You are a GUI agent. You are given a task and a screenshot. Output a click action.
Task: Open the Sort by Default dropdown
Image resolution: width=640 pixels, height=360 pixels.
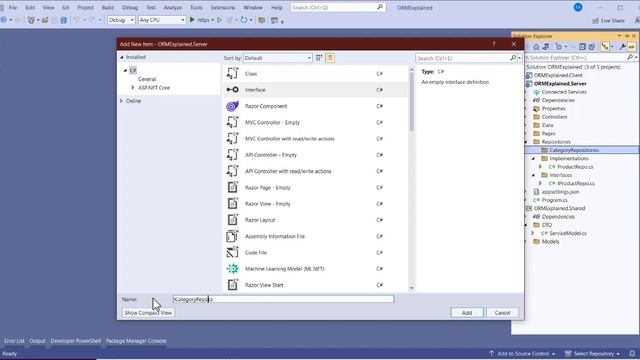[278, 58]
